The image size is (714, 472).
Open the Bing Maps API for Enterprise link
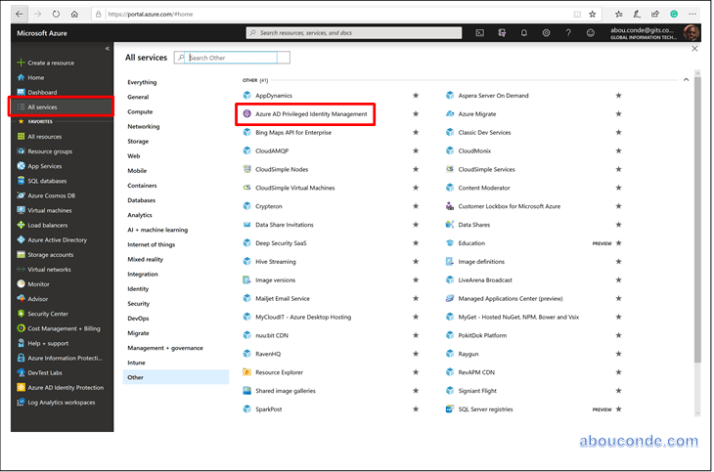click(293, 132)
